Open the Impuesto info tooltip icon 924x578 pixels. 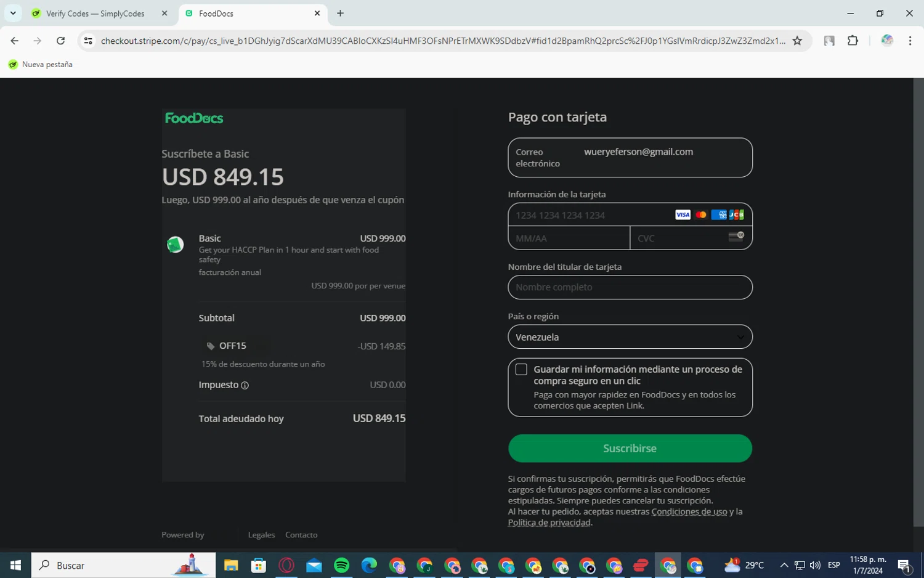pos(245,386)
